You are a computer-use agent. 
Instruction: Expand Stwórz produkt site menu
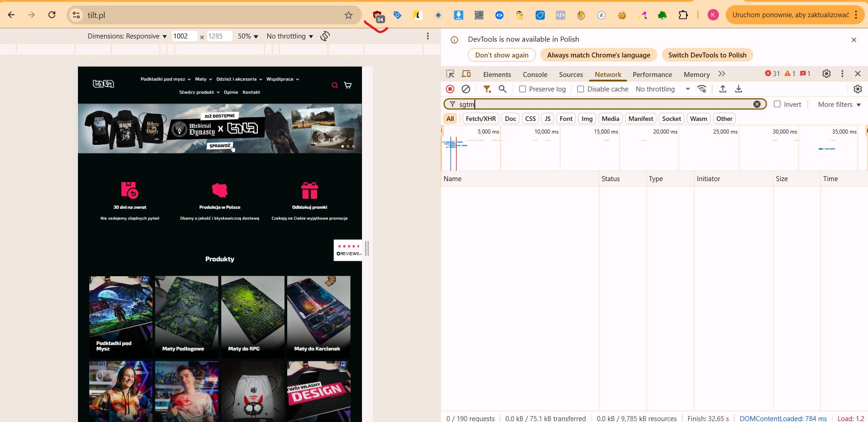pos(199,92)
